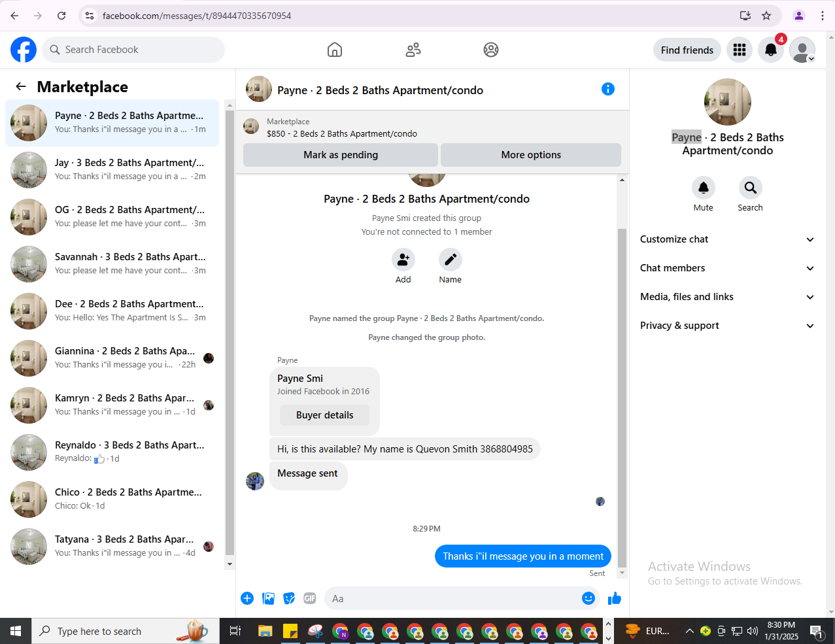Open Task View on the taskbar
The width and height of the screenshot is (835, 644).
235,631
